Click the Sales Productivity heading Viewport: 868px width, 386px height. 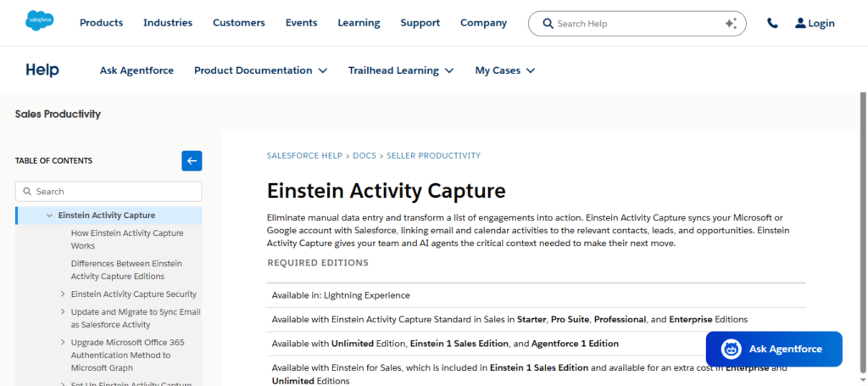[x=58, y=114]
